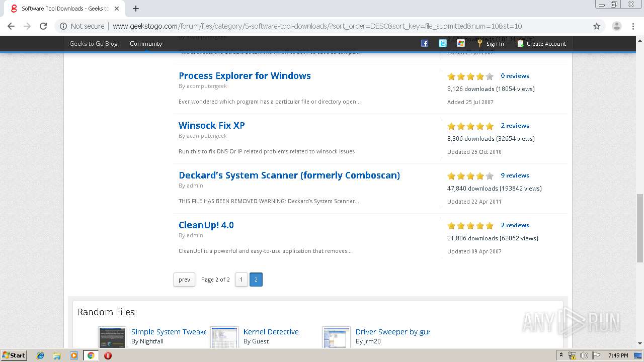The height and width of the screenshot is (362, 644).
Task: Go to previous page with prev button
Action: point(184,280)
